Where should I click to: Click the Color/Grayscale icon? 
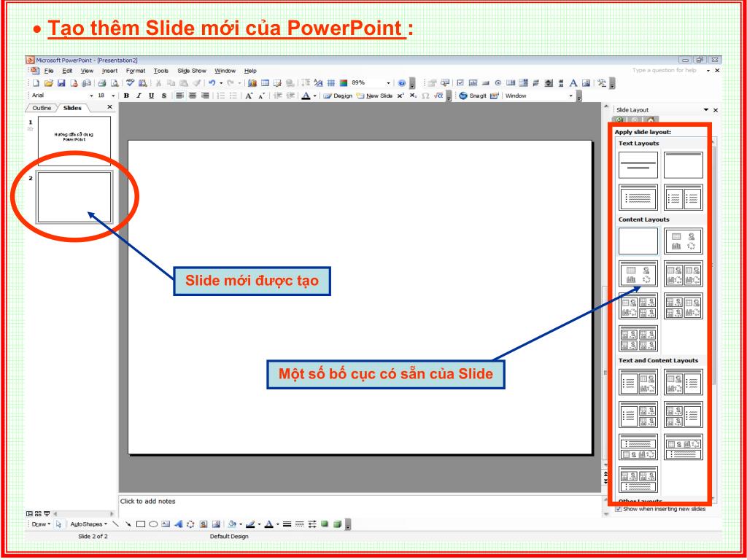(344, 83)
